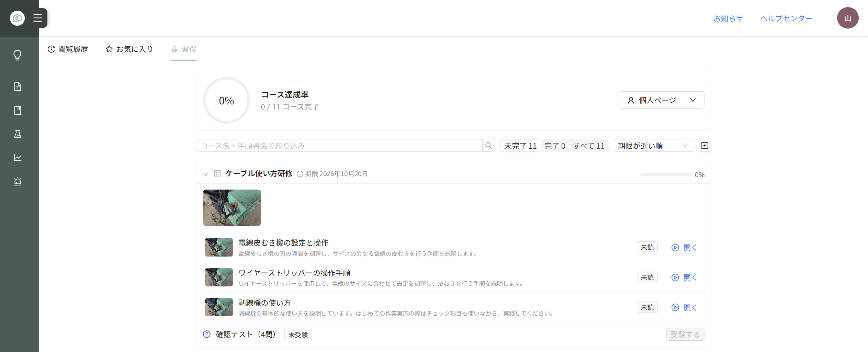Screen dimensions: 868x352
Task: Click the 電線皮むき機の設定と操作 thumbnail
Action: [219, 247]
